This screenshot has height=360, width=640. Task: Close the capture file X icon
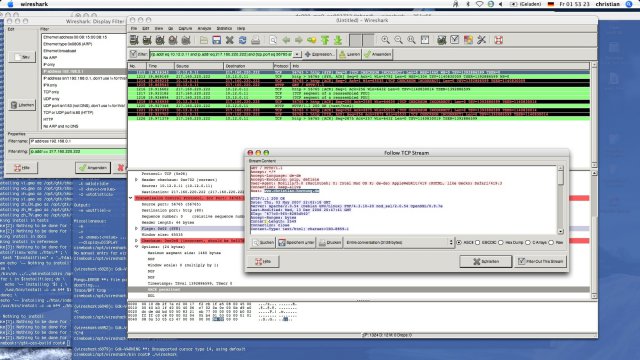point(229,40)
